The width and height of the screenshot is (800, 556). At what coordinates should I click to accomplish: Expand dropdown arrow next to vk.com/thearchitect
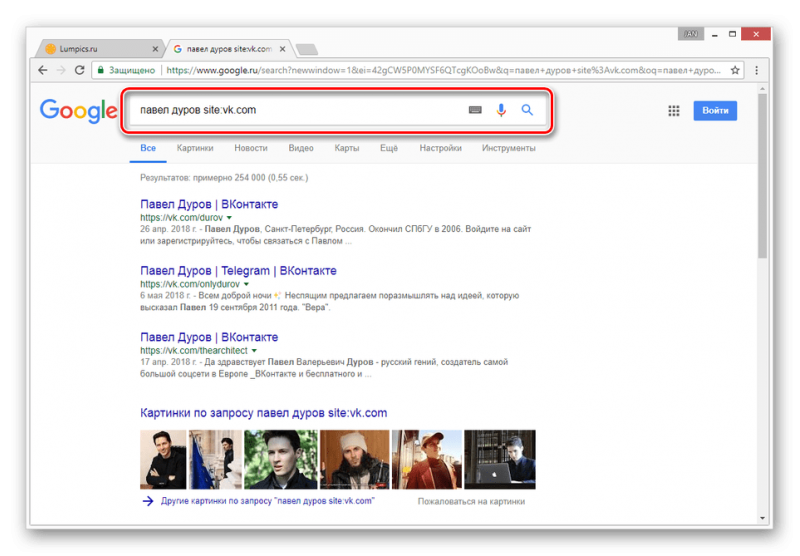coord(254,351)
